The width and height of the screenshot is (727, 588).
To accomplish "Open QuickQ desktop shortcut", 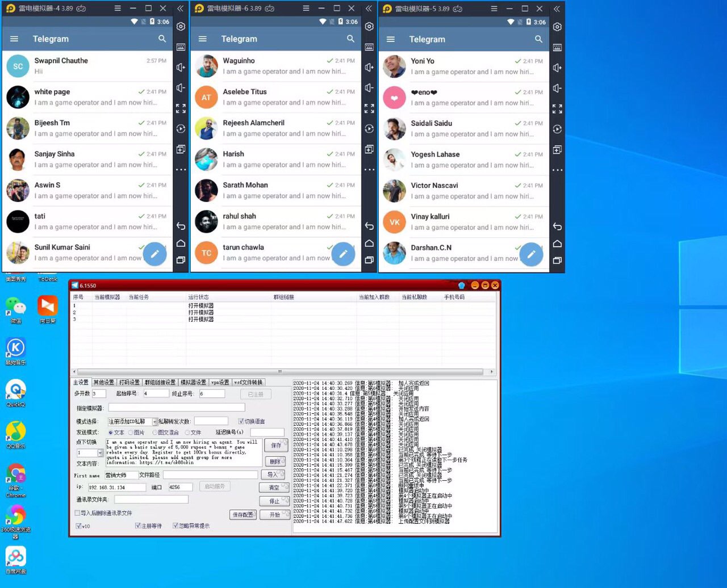I will (16, 393).
